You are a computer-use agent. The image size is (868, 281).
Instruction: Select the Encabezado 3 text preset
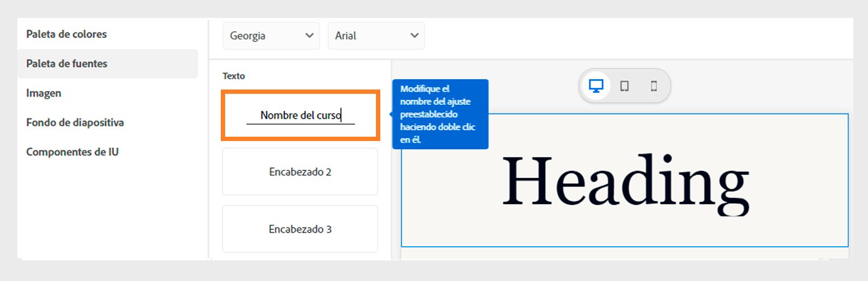pyautogui.click(x=300, y=229)
